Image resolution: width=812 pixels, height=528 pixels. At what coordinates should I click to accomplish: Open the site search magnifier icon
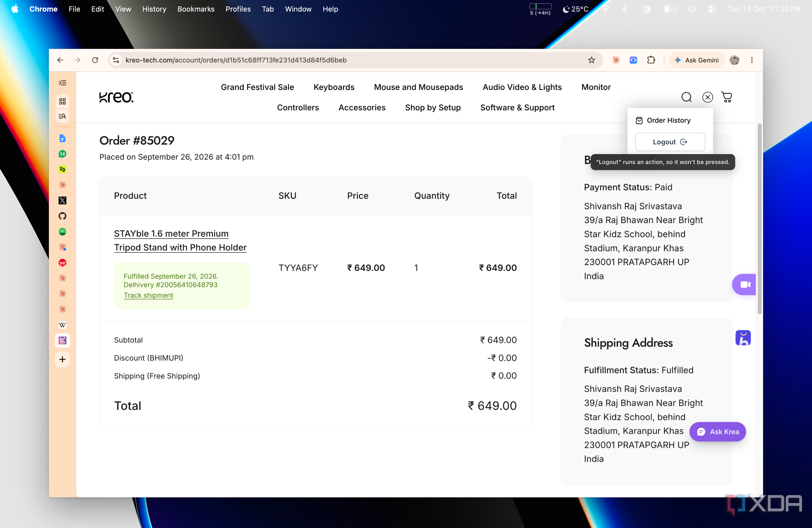tap(686, 97)
